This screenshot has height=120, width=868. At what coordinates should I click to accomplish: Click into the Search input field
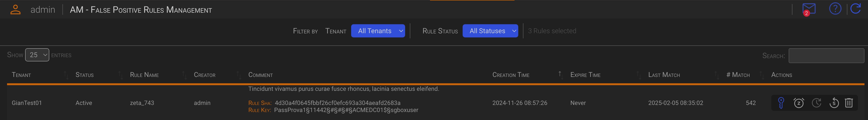826,56
